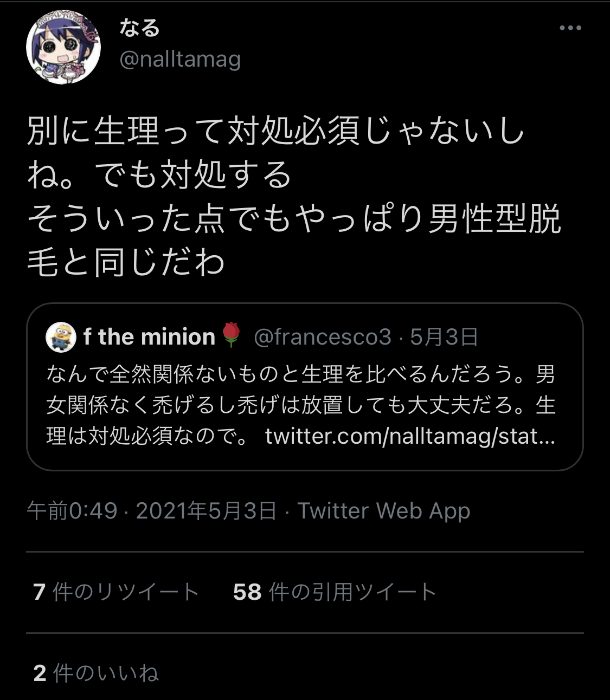610x700 pixels.
Task: Click the minion avatar in quoted tweet
Action: [61, 337]
